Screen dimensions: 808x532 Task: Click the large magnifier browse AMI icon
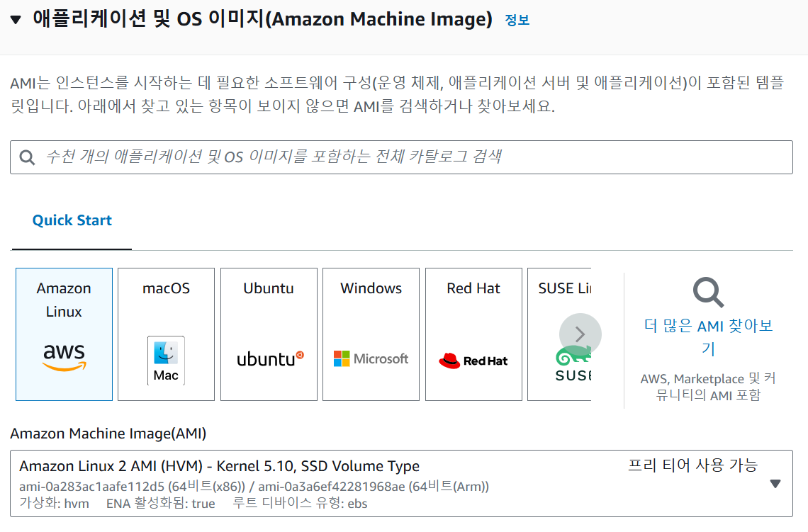click(708, 293)
